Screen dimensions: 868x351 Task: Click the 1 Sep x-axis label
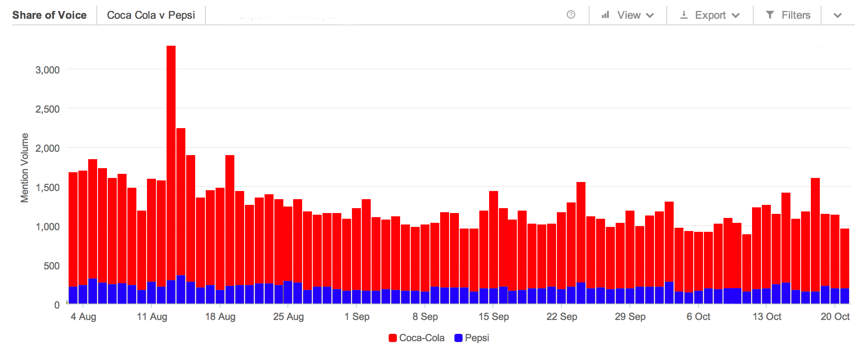click(x=357, y=317)
